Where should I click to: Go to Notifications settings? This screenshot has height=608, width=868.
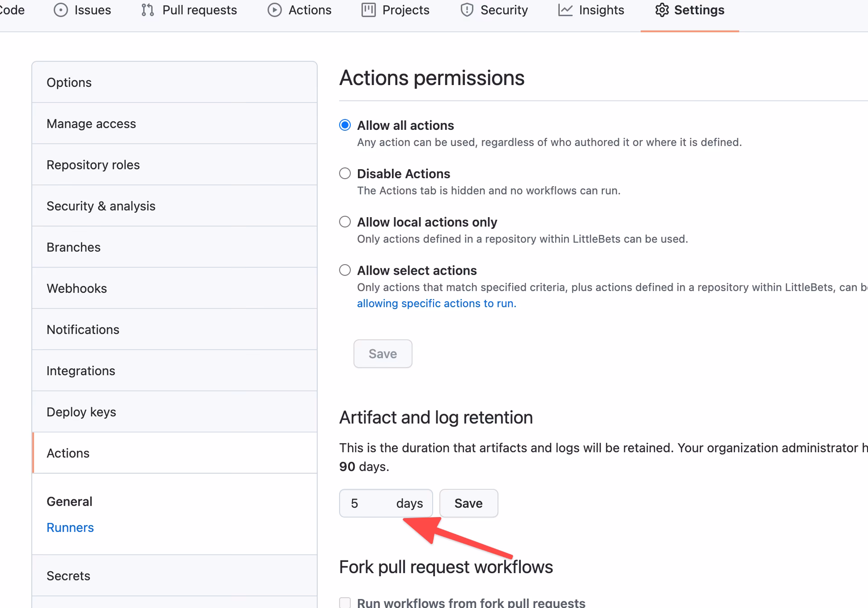[x=83, y=329]
